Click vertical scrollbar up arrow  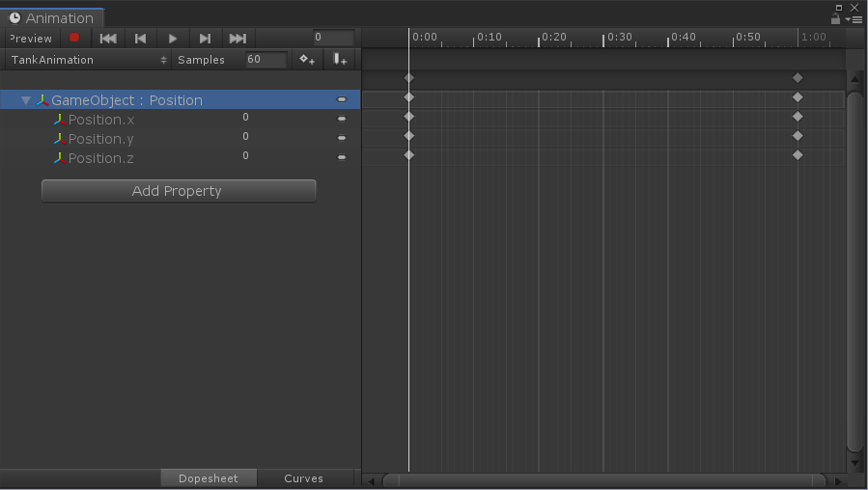(x=854, y=80)
